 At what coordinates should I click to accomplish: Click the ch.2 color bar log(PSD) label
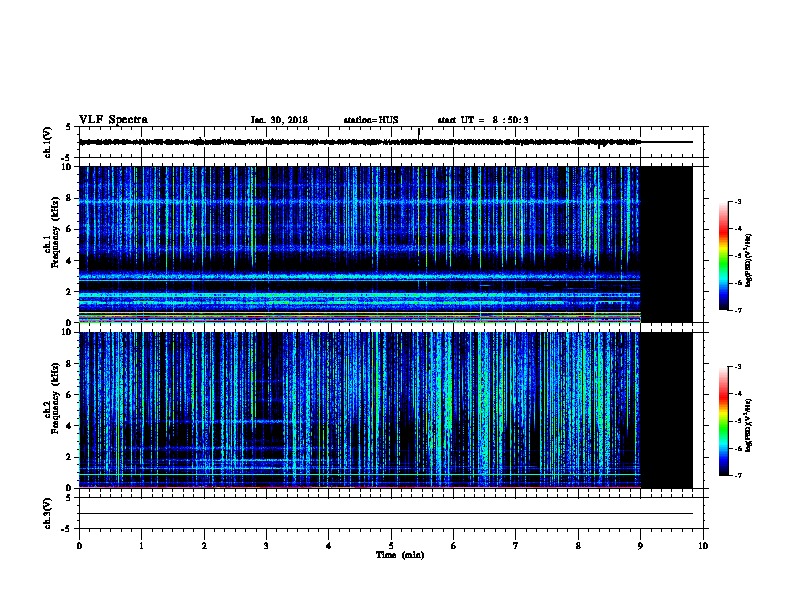[x=749, y=425]
